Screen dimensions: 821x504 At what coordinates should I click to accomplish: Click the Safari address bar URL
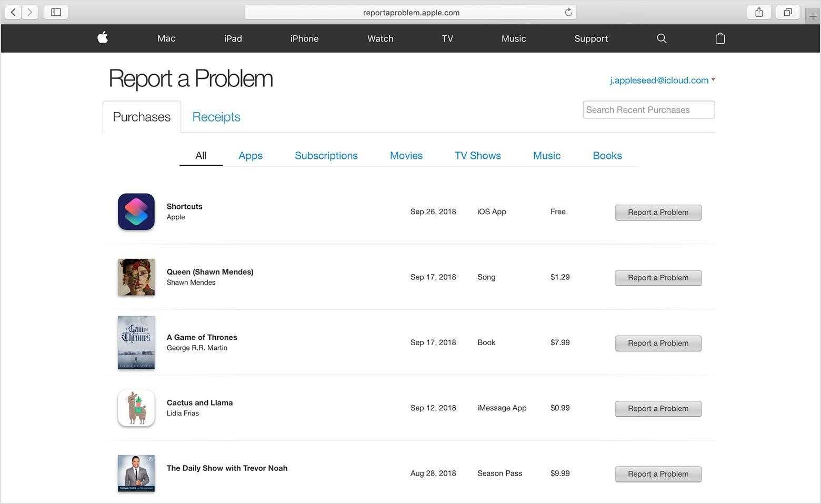tap(410, 13)
